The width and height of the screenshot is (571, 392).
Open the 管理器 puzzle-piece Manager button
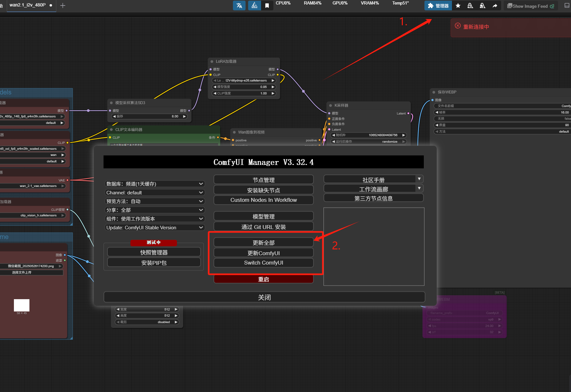tap(438, 5)
